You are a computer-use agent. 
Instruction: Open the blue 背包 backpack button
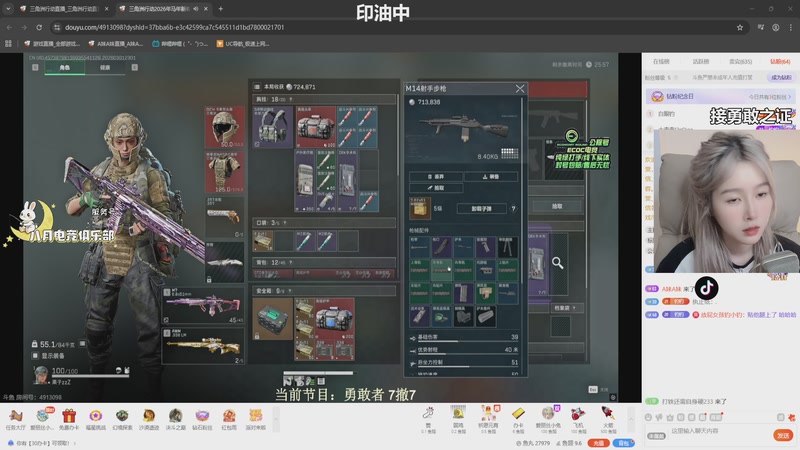pyautogui.click(x=623, y=443)
